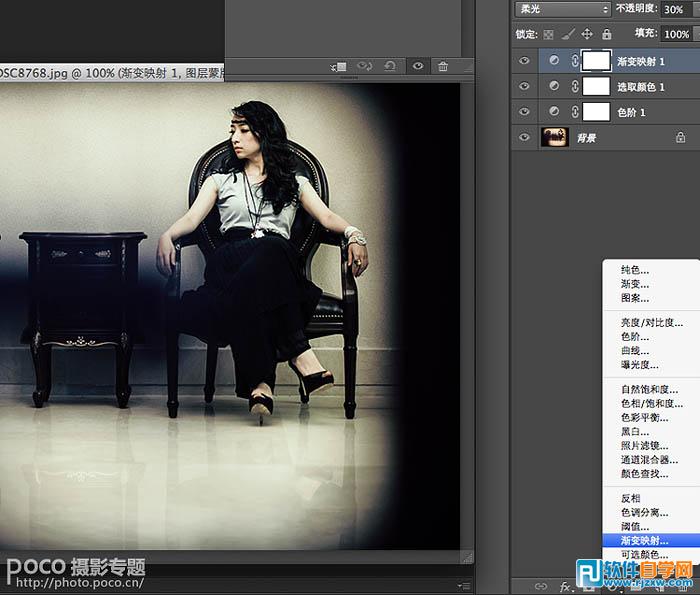Click the fx layer style icon
The image size is (700, 595).
[565, 586]
